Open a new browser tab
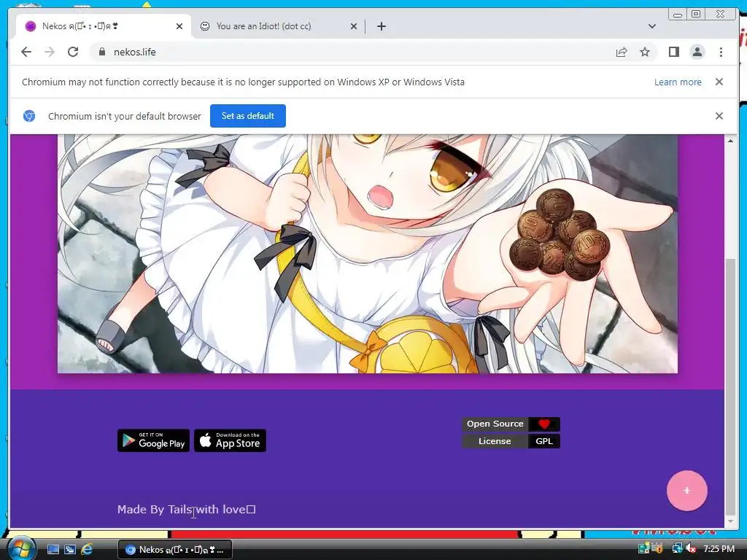 coord(381,26)
